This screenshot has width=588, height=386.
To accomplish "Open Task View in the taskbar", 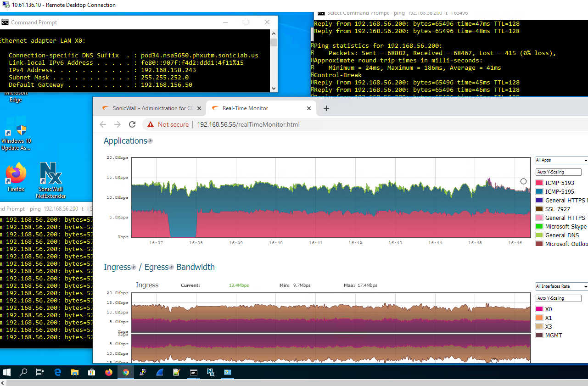I will coord(40,372).
